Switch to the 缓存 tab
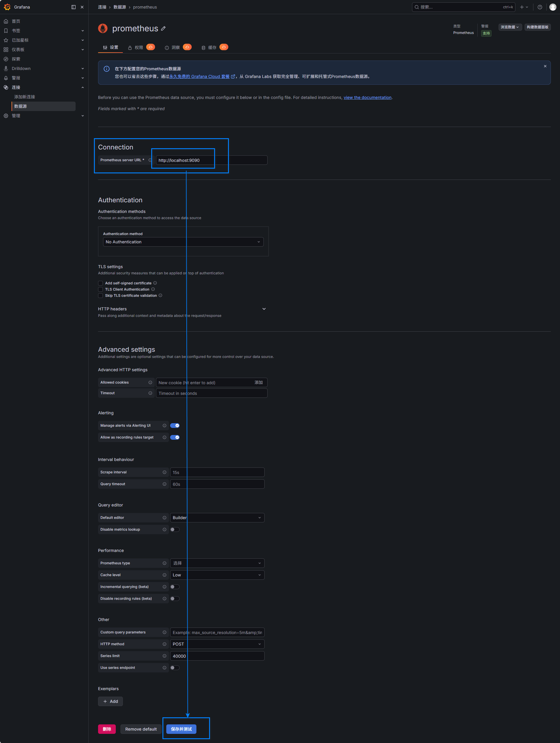Screen dimensions: 560x743 tap(214, 47)
